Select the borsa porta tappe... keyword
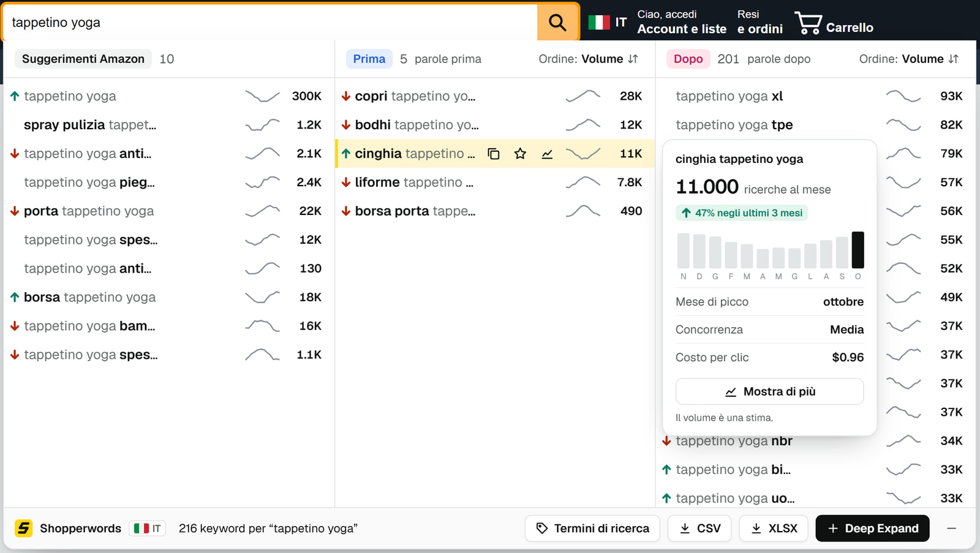This screenshot has height=553, width=980. pyautogui.click(x=415, y=211)
